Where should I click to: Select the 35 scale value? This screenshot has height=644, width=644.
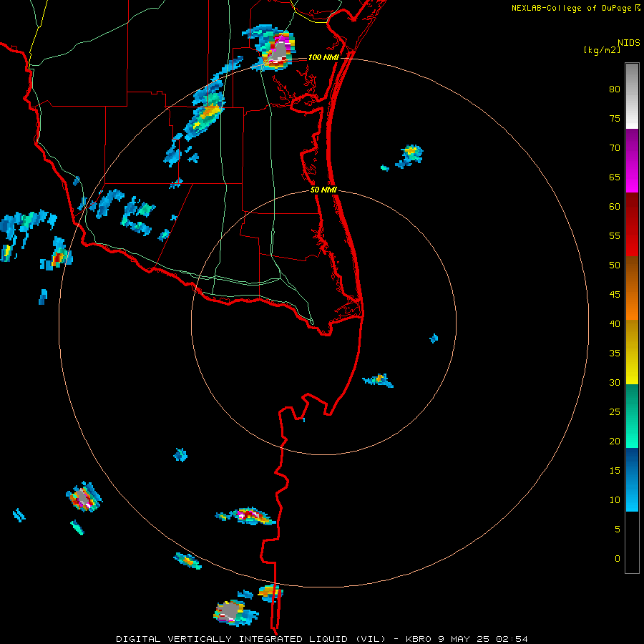615,353
